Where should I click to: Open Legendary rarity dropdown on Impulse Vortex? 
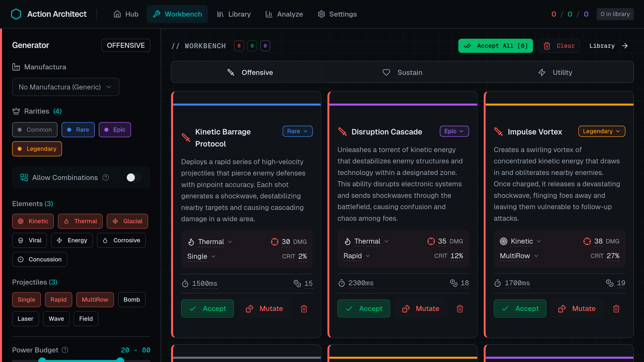[x=601, y=131]
